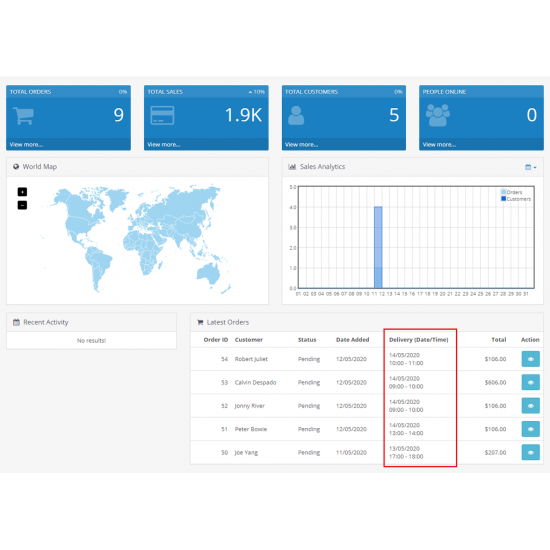Zoom out on the World Map
Image resolution: width=550 pixels, height=550 pixels.
[22, 205]
